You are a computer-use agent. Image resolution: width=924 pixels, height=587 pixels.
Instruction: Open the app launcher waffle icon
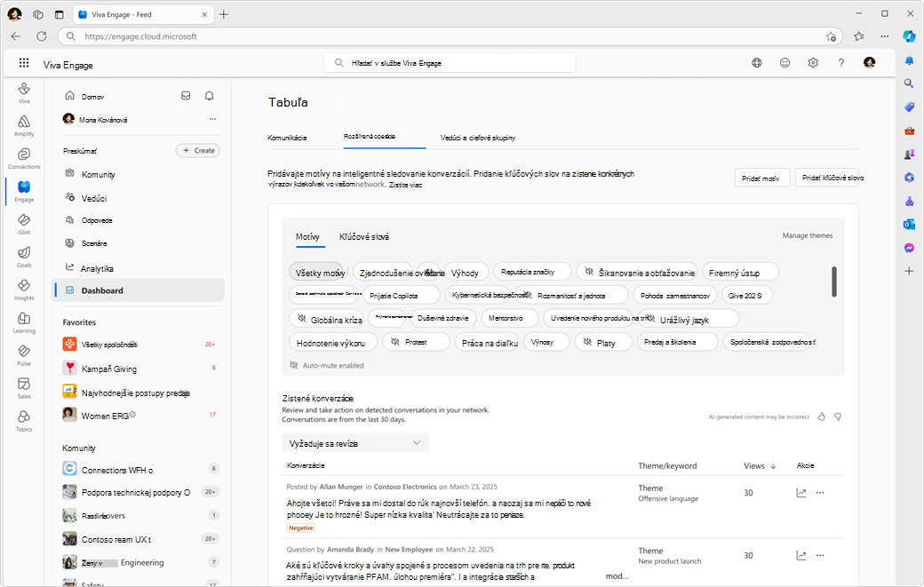click(x=24, y=62)
